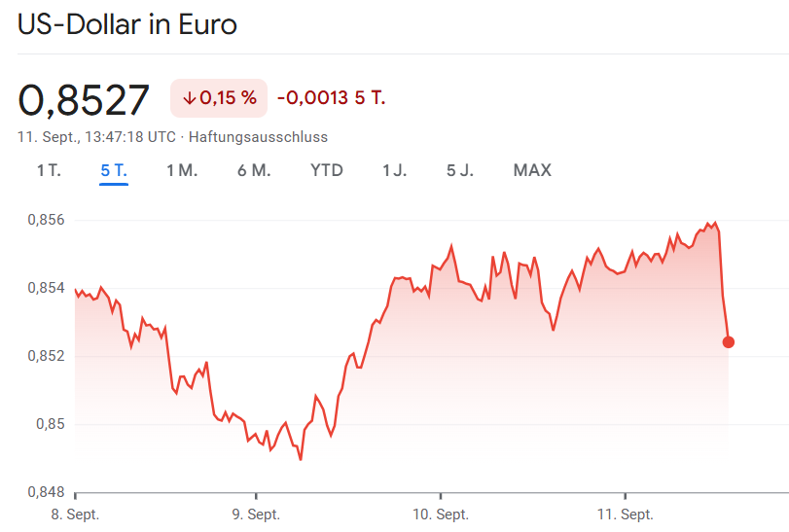Click the 0,856 y-axis label
Screen dimensions: 789x532
click(45, 221)
